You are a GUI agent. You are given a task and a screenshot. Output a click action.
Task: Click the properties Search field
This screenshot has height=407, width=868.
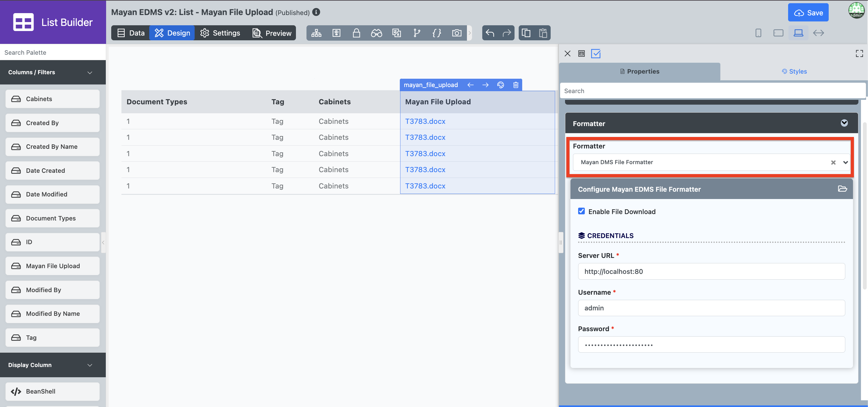(x=712, y=91)
